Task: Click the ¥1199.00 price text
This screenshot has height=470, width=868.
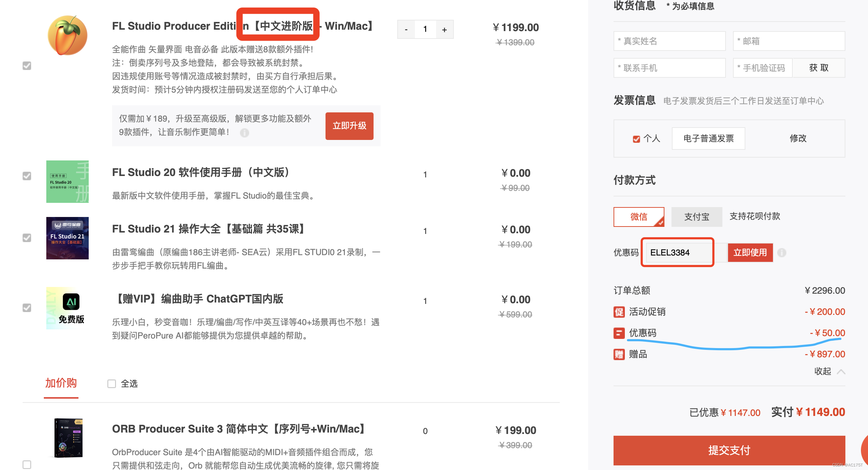Action: pyautogui.click(x=516, y=27)
